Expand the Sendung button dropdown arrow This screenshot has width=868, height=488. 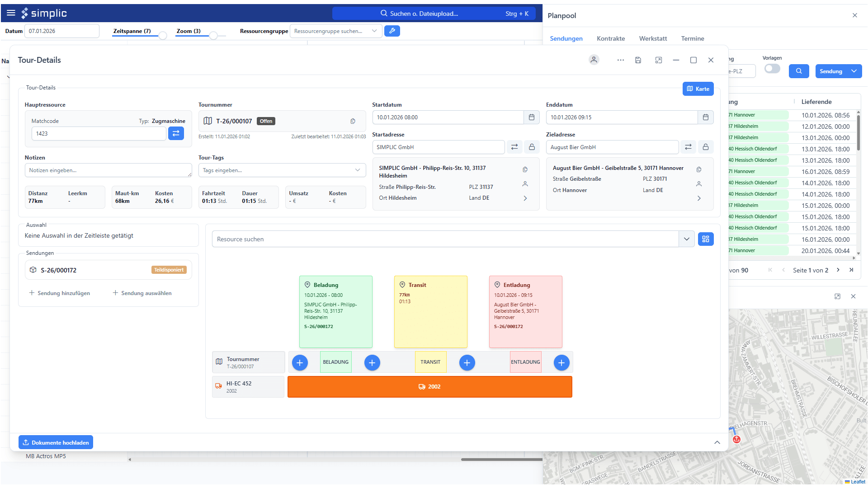854,71
